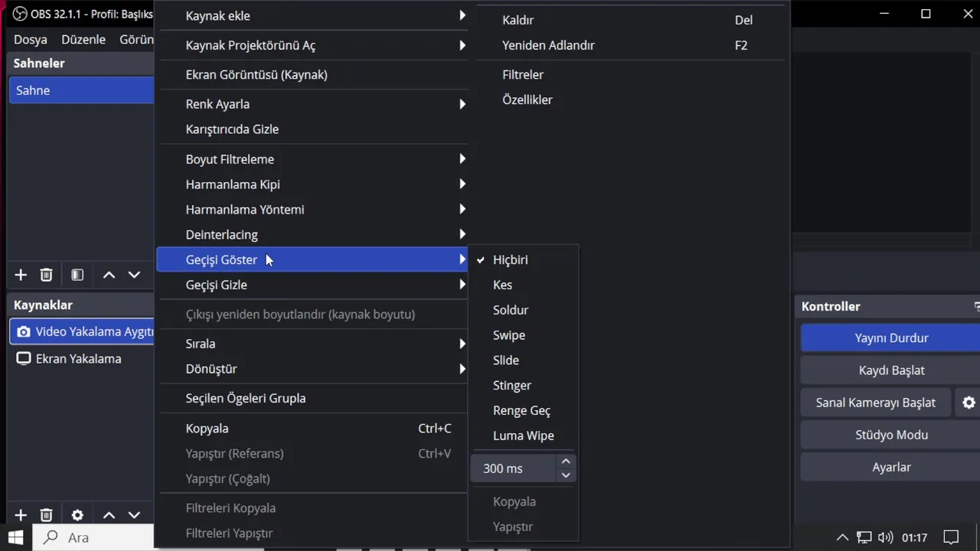Click the remove scene trash icon

(46, 275)
